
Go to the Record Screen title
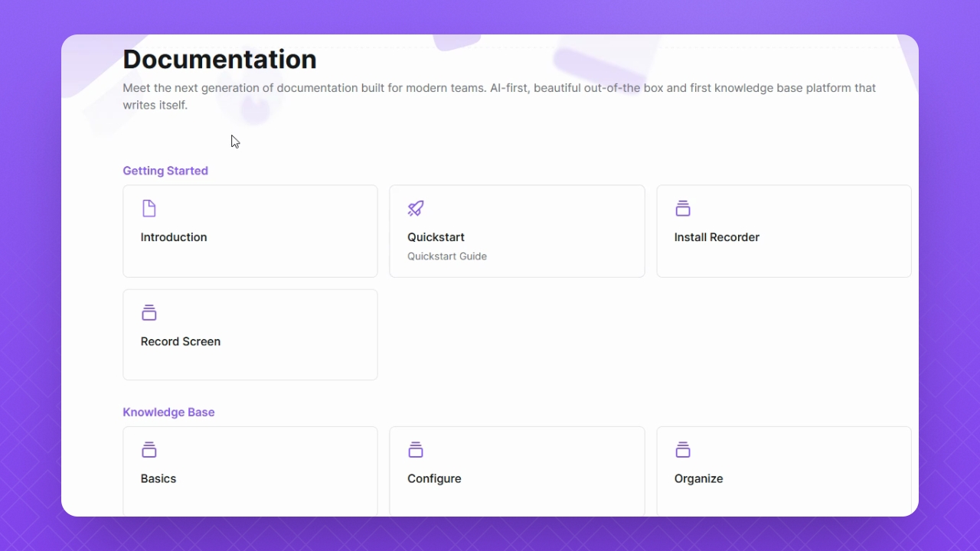pyautogui.click(x=181, y=341)
